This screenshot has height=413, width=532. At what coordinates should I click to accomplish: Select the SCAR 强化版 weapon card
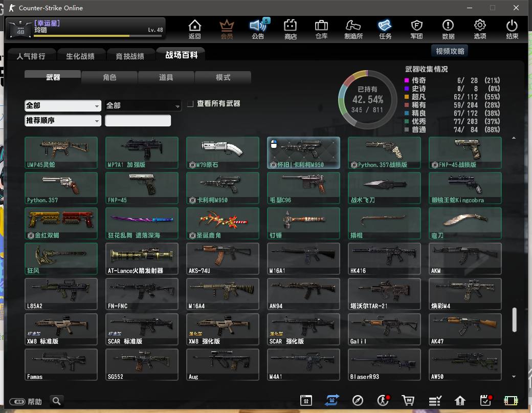[303, 329]
